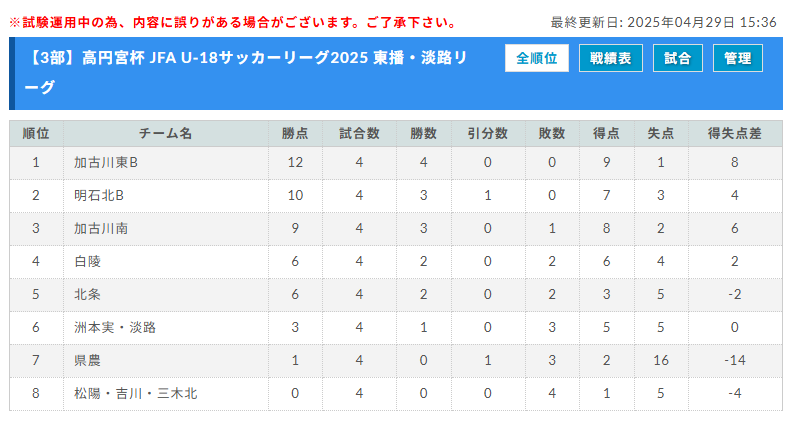
Task: Click the チーム名 column header
Action: [x=165, y=134]
